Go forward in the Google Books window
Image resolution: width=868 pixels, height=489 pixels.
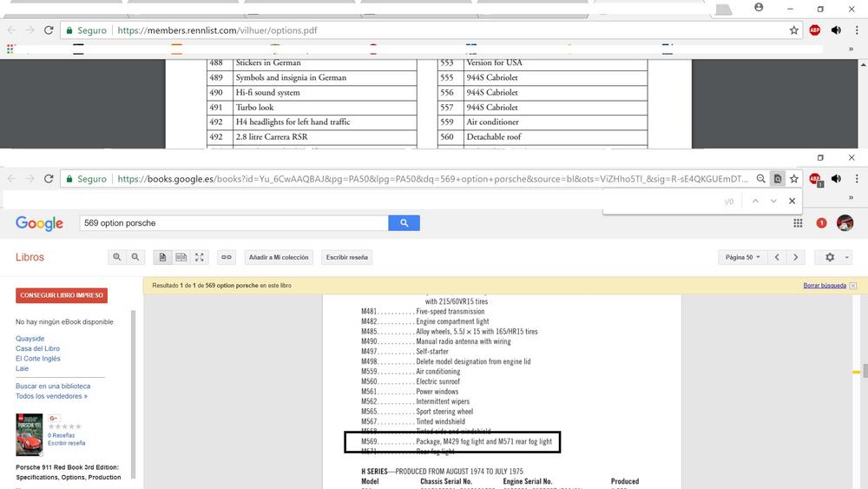(30, 179)
